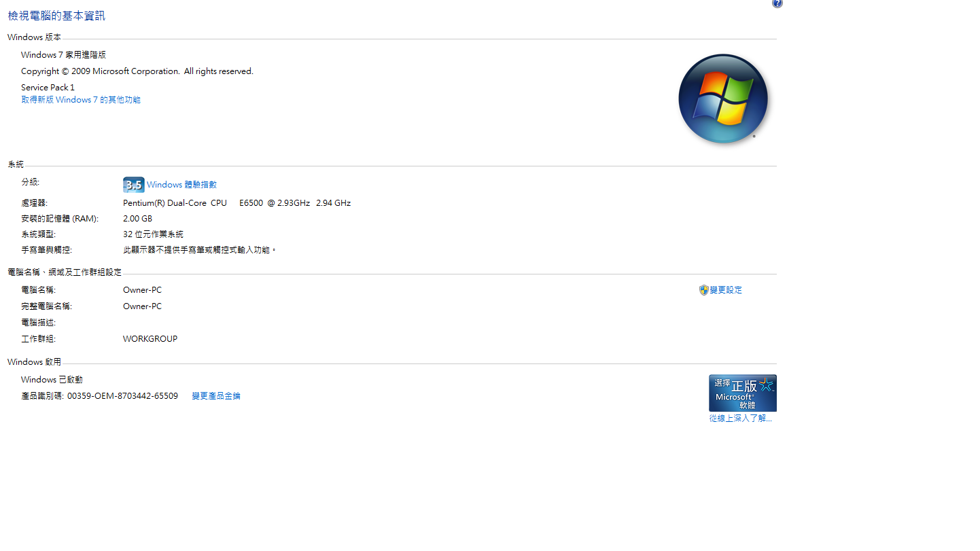
Task: Click the 正版 Microsoft 軟體 genuine badge
Action: click(742, 393)
